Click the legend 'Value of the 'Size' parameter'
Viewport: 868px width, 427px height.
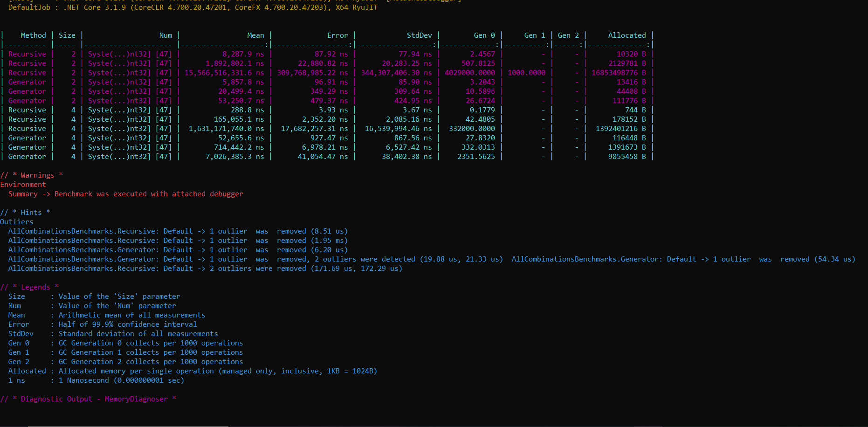(119, 296)
